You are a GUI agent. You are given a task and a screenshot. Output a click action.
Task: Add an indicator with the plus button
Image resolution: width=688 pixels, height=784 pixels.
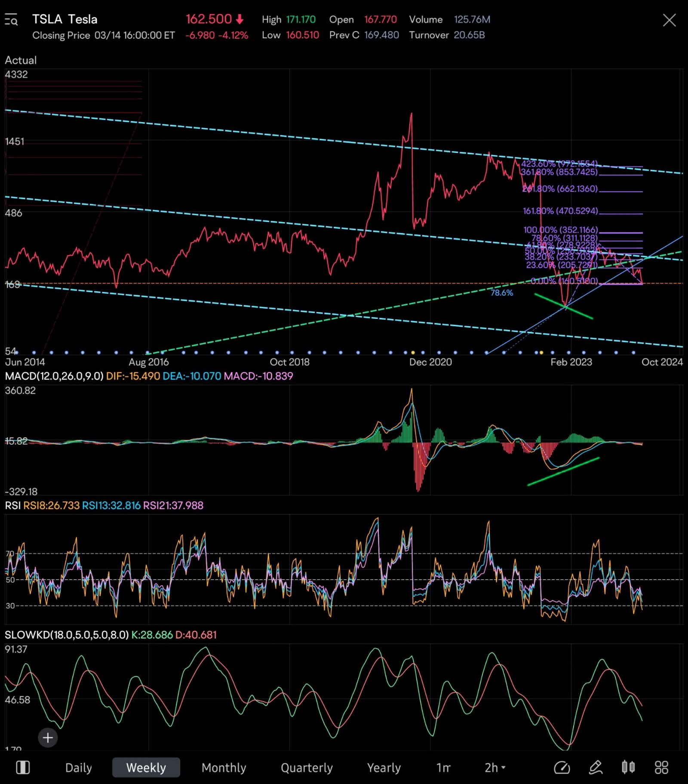(48, 738)
